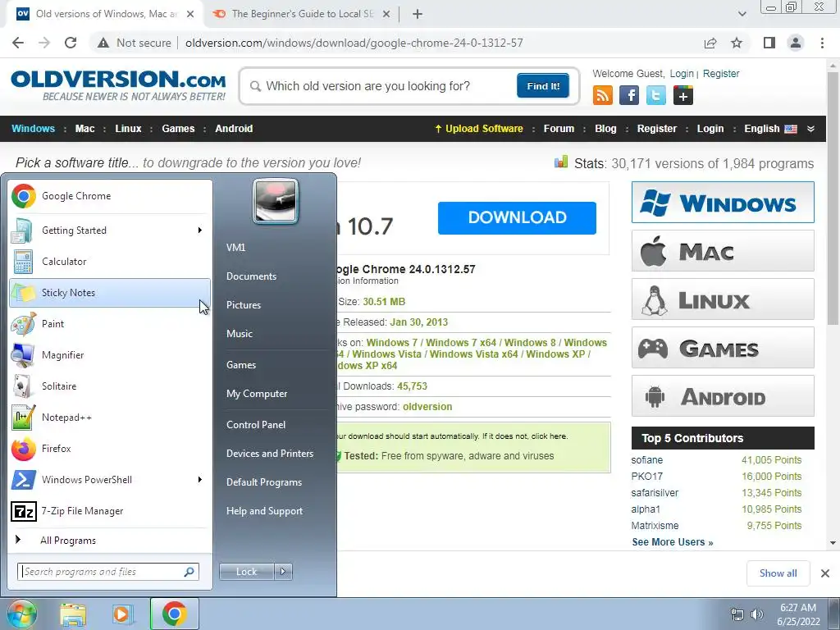This screenshot has width=840, height=630.
Task: Open See More Users link
Action: coord(673,542)
